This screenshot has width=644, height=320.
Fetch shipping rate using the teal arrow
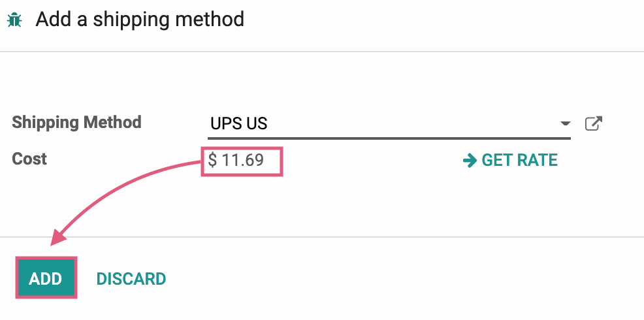(x=470, y=160)
